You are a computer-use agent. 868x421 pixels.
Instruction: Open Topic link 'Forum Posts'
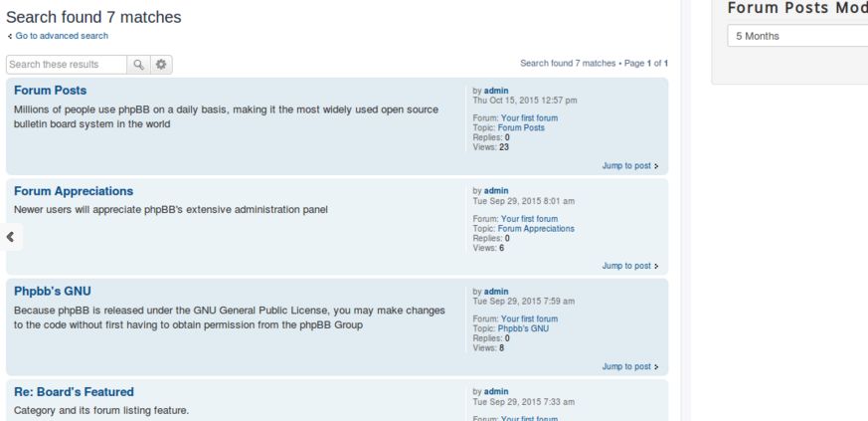point(521,128)
